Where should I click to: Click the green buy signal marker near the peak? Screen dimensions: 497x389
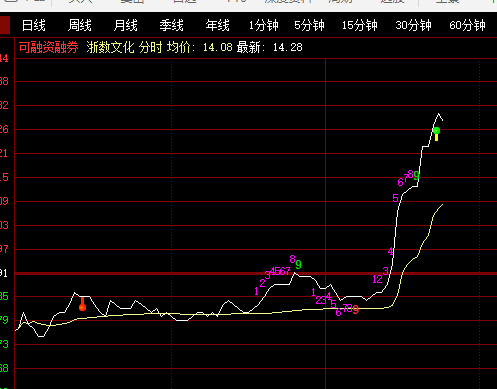(x=436, y=134)
